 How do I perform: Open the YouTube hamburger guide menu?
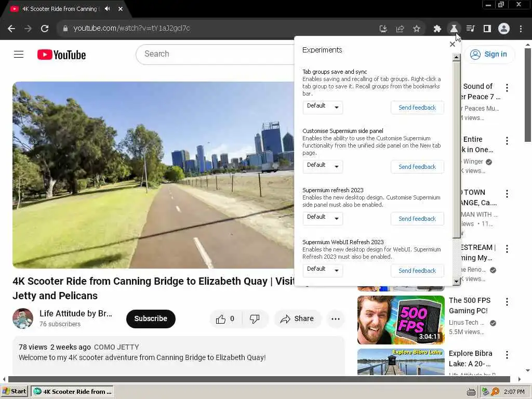(19, 54)
